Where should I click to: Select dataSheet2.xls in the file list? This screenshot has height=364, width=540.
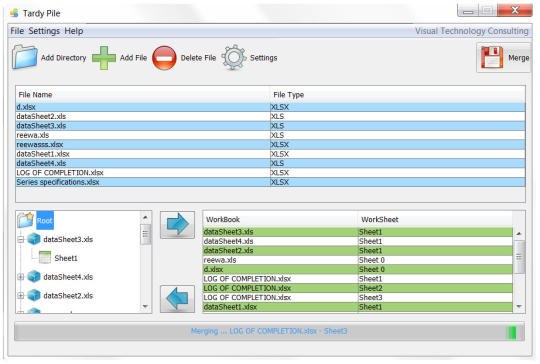click(270, 116)
